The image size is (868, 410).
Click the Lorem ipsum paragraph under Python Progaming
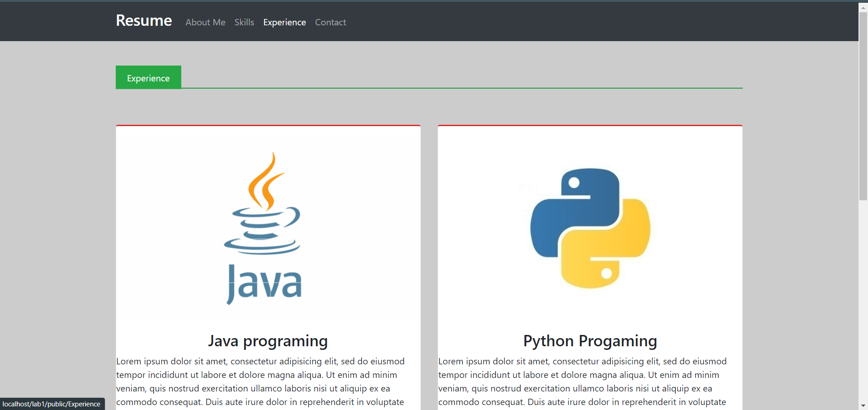(x=583, y=382)
